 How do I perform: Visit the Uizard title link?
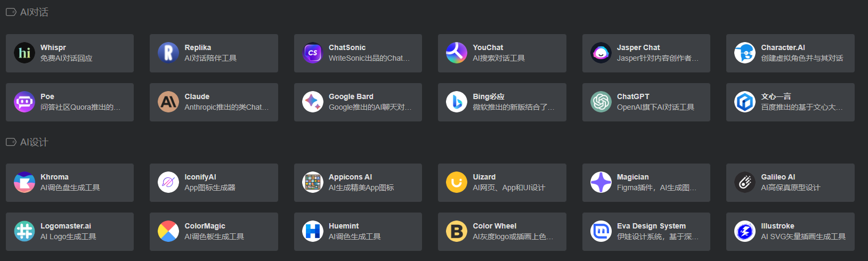[x=484, y=177]
